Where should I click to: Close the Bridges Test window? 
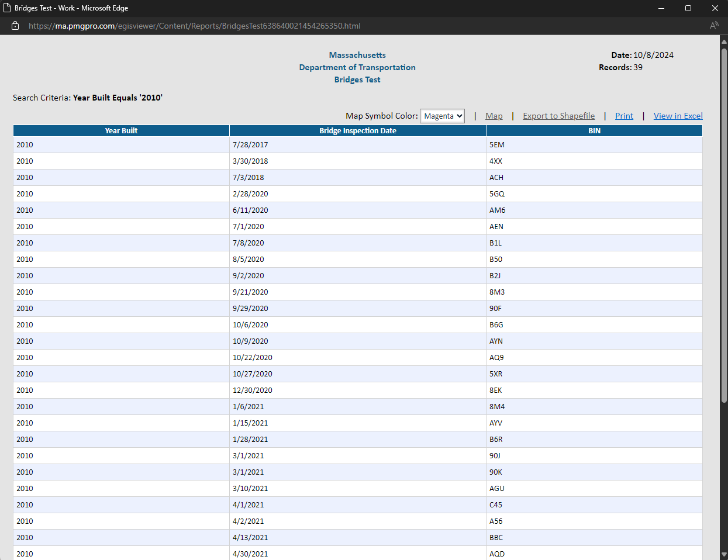tap(715, 8)
